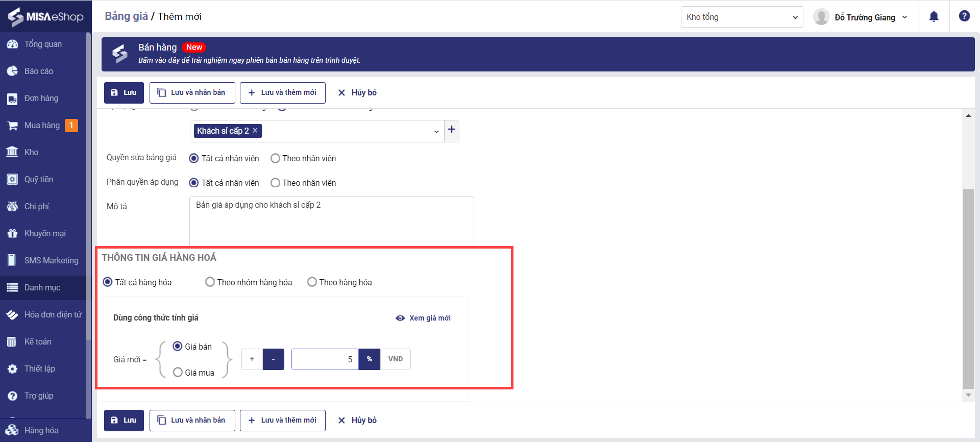Viewport: 980px width, 442px height.
Task: Click the Kho warehouse icon
Action: 12,152
